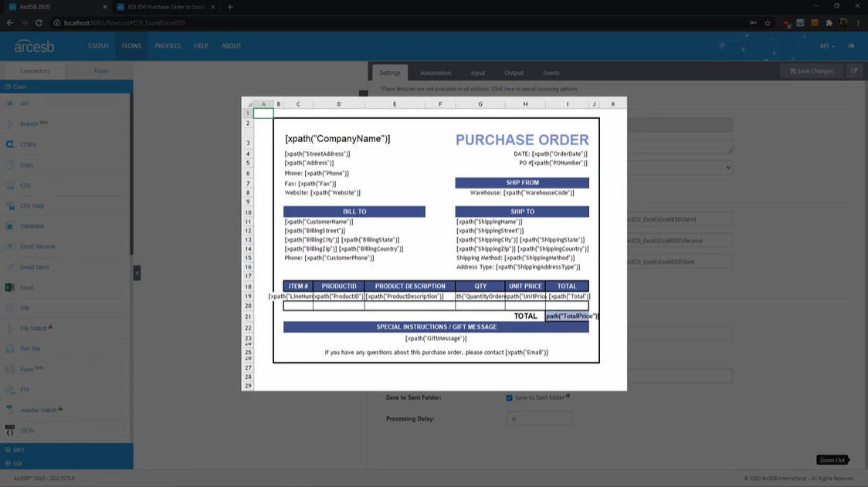Choose the FTP connector

coord(25,391)
